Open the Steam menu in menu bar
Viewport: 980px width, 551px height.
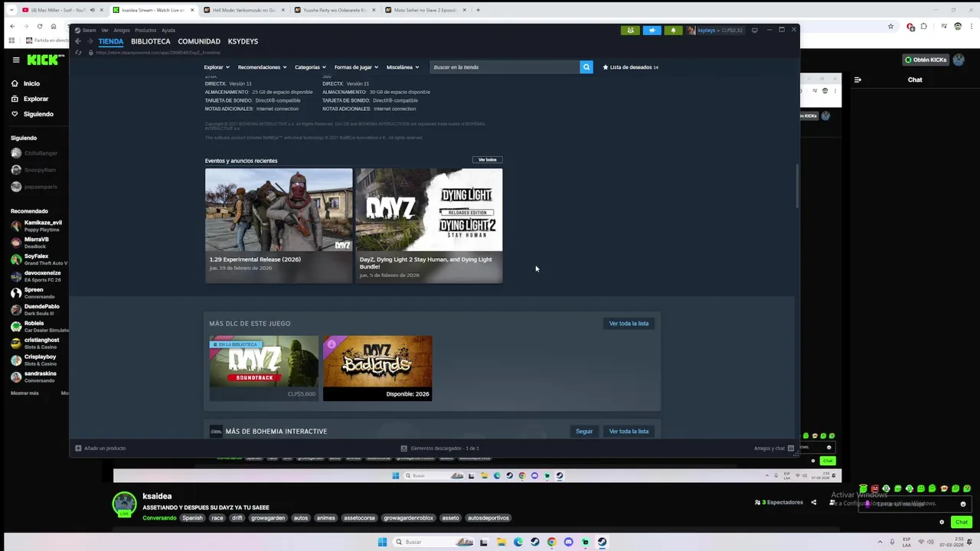tap(89, 30)
